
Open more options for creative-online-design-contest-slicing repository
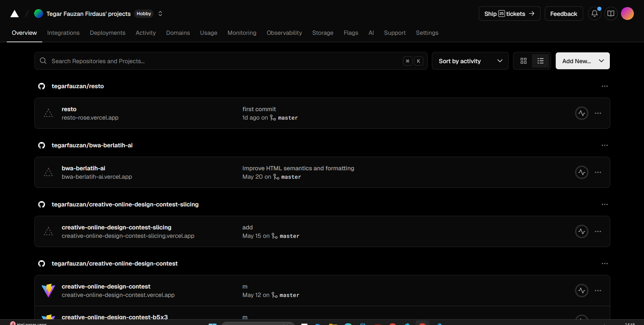(x=604, y=204)
